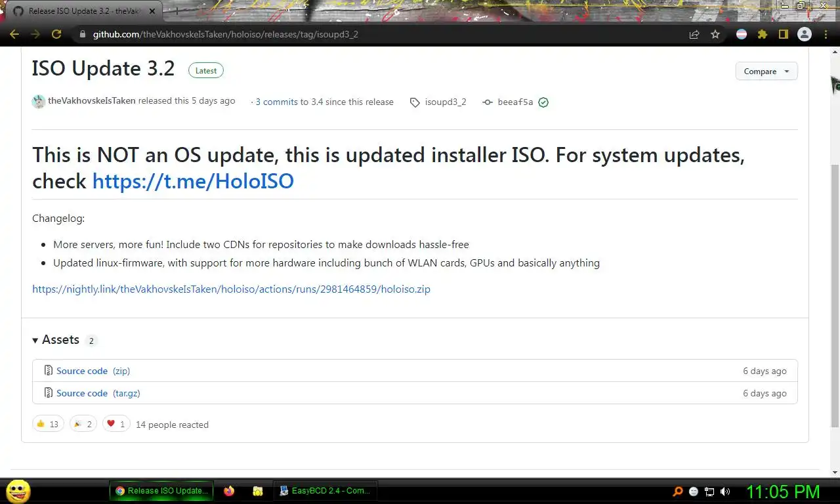Show the verified commit checkmark details
The height and width of the screenshot is (504, 840).
[x=543, y=102]
